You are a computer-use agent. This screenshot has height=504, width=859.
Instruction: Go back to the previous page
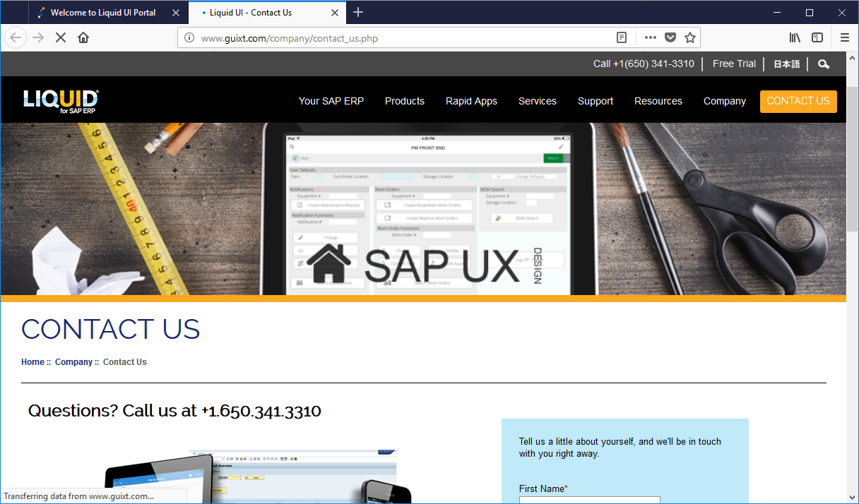[16, 37]
